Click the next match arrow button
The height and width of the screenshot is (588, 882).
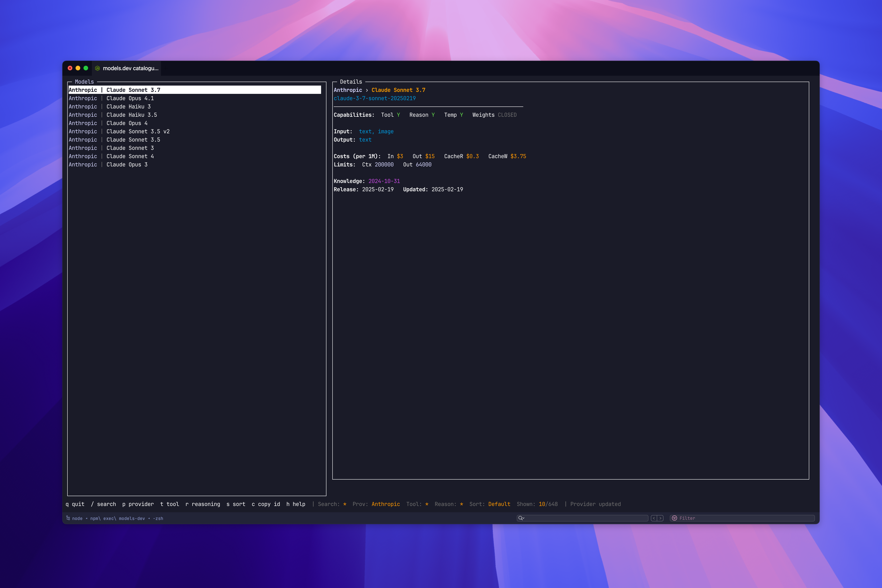point(660,518)
